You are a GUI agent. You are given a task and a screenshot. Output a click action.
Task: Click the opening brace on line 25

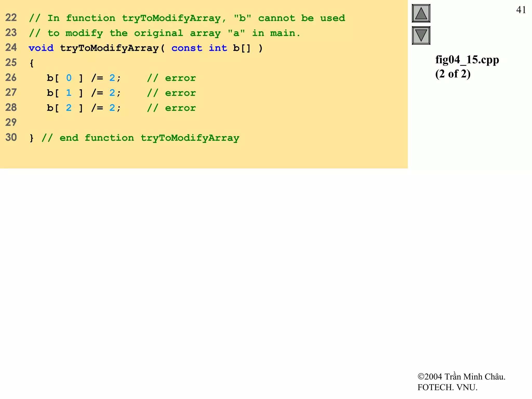(x=31, y=63)
